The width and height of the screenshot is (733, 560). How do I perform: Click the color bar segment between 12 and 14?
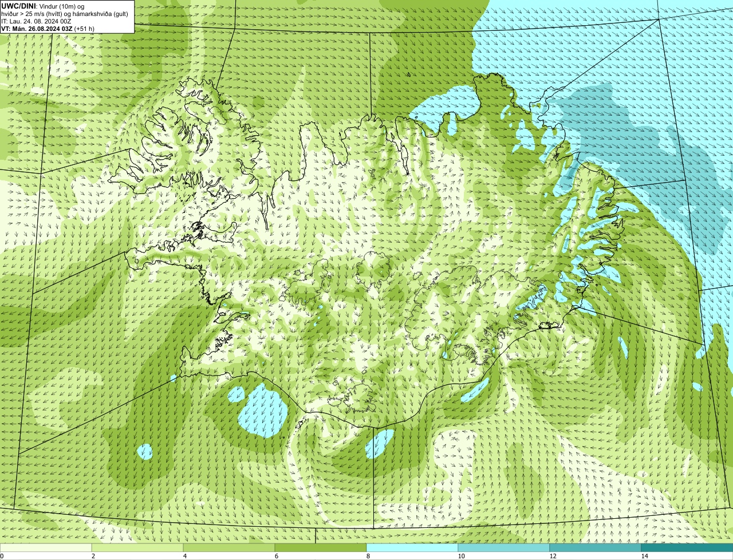(596, 547)
